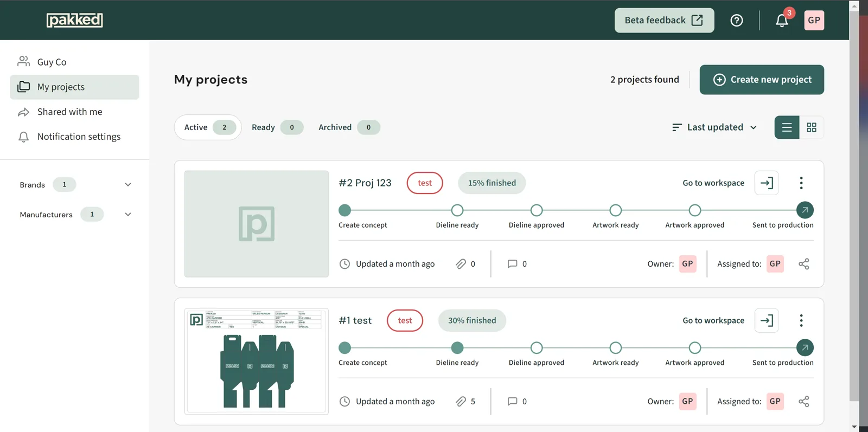
Task: Open the Last updated sort dropdown
Action: click(x=714, y=127)
